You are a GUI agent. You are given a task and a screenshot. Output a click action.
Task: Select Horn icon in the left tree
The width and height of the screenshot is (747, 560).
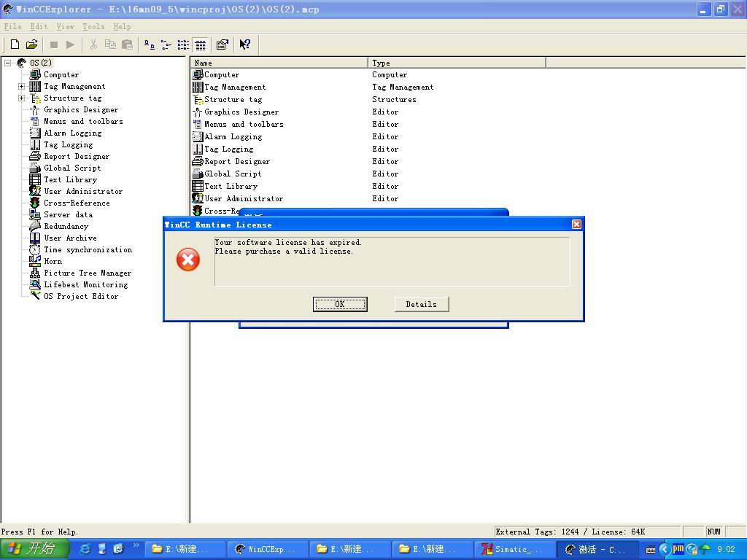tap(35, 261)
